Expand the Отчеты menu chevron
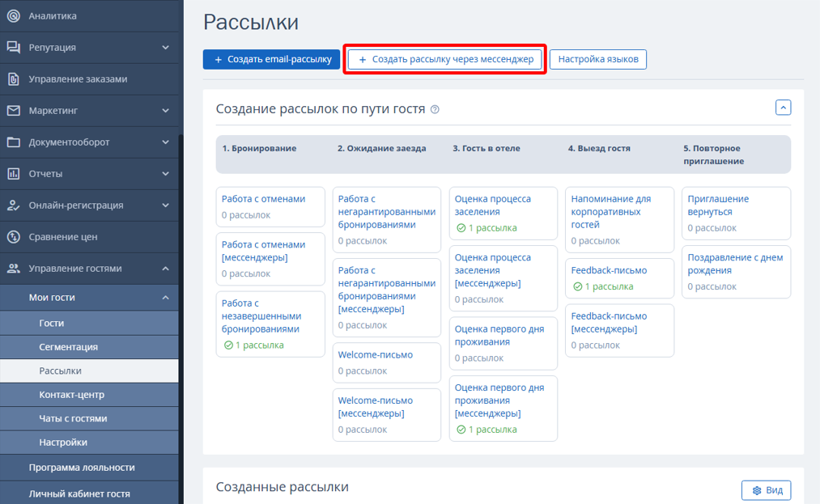The width and height of the screenshot is (820, 504). click(165, 174)
